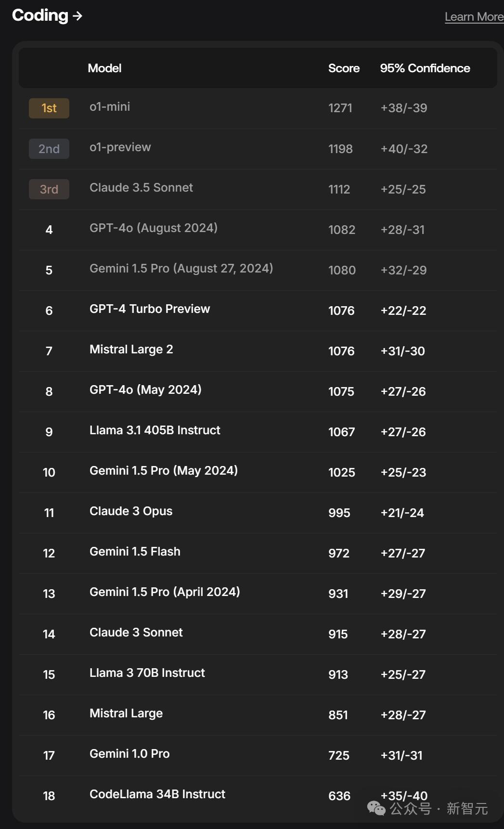This screenshot has height=829, width=504.
Task: Click the Coding heading arrow
Action: (77, 16)
